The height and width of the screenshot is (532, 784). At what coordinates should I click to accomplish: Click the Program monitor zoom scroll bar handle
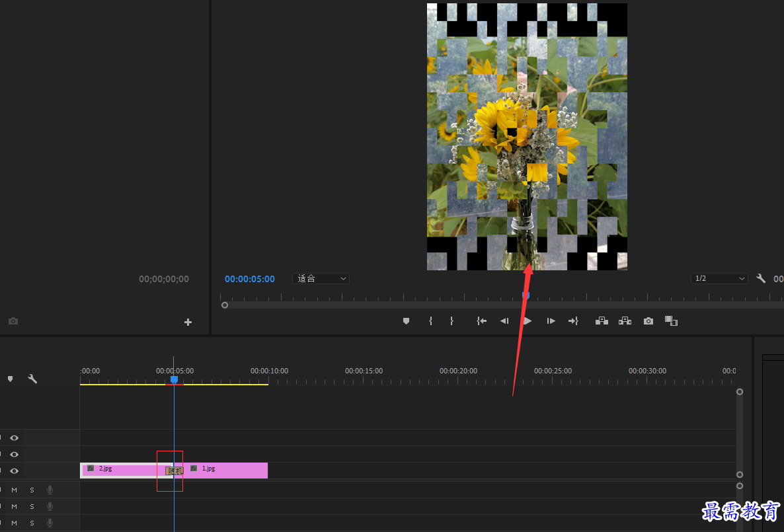pyautogui.click(x=225, y=305)
